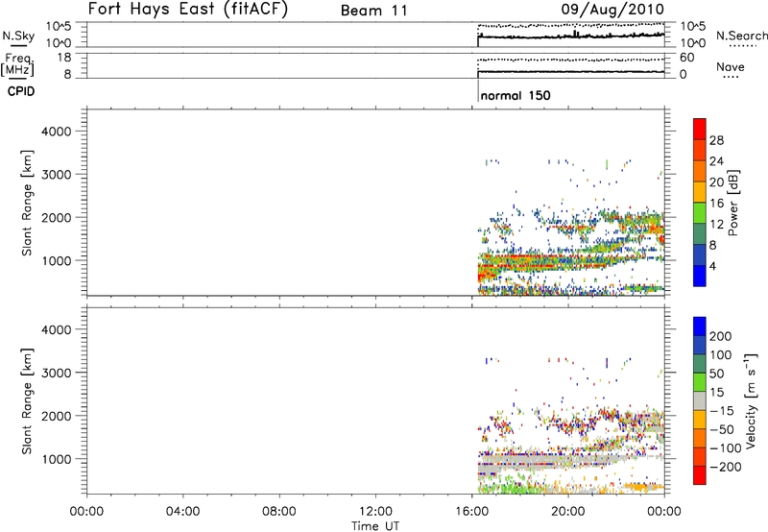Click the gray segment of Velocity colorbar
768x532 pixels.
coord(700,401)
